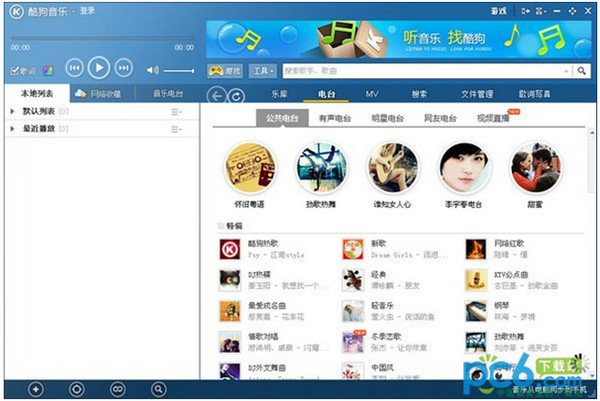
Task: Click the back navigation arrow
Action: (x=217, y=95)
